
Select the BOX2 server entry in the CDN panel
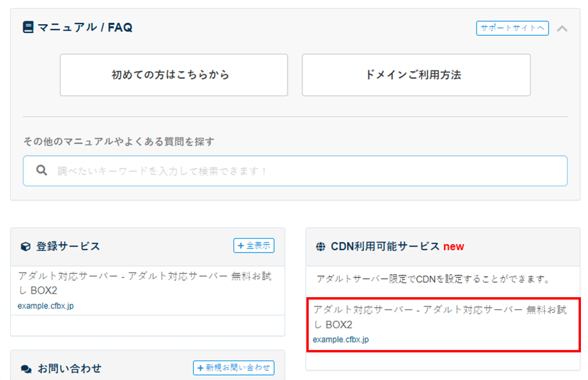[x=440, y=317]
